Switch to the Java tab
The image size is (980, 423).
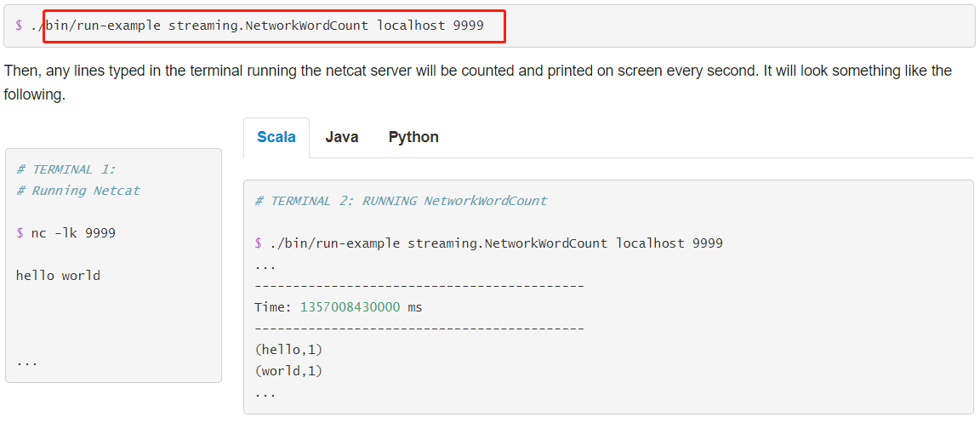(342, 137)
